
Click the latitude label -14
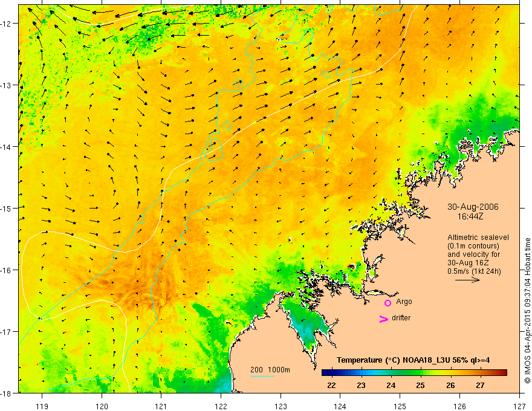pyautogui.click(x=7, y=147)
